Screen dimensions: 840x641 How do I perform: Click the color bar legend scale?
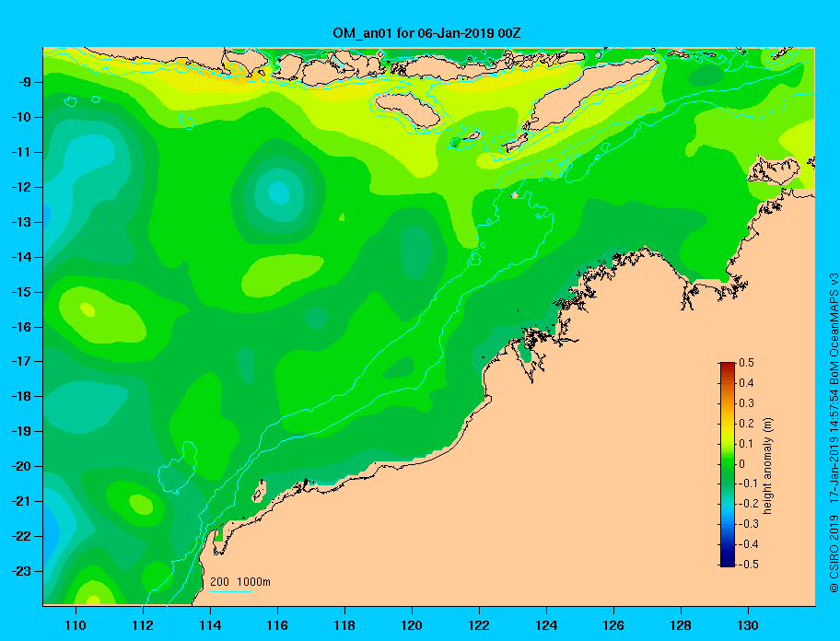pos(728,464)
